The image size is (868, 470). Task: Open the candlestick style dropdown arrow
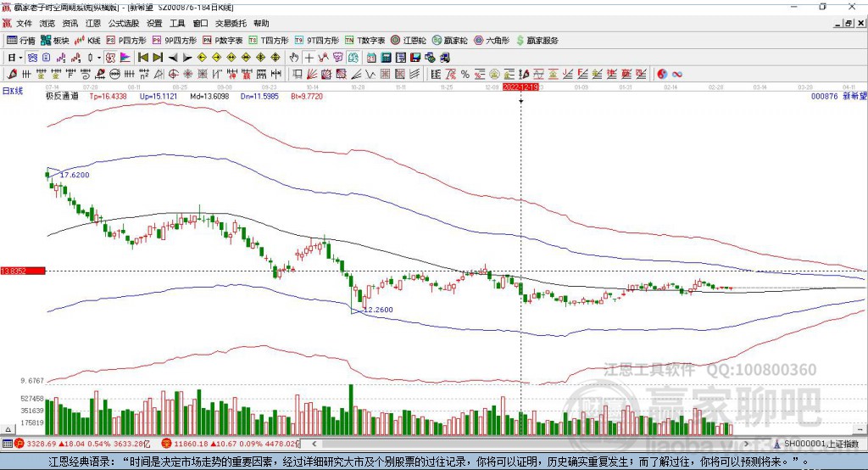[x=99, y=58]
